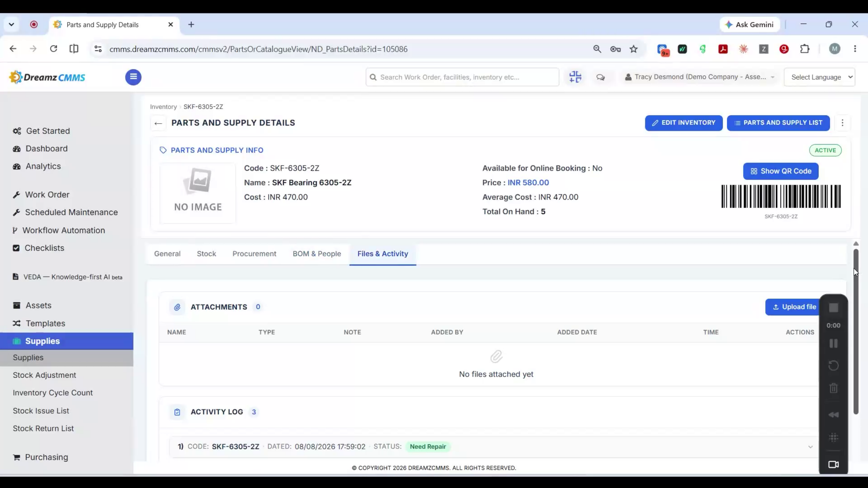Screen dimensions: 868x488
Task: Open Purchasing in the sidebar
Action: coord(46,457)
